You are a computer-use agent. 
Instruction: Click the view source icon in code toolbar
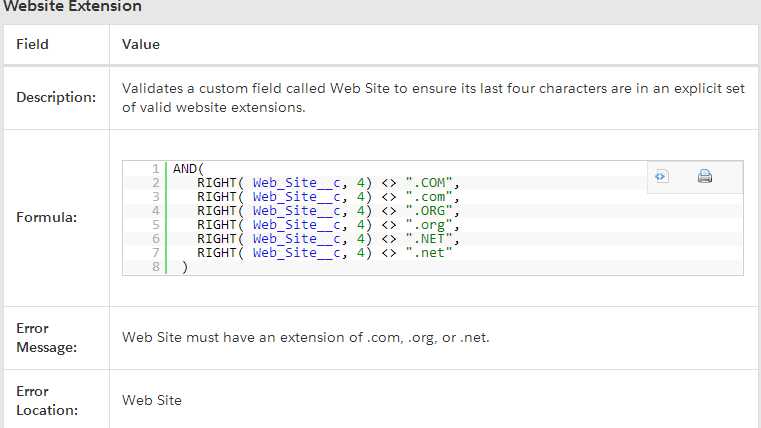coord(661,177)
